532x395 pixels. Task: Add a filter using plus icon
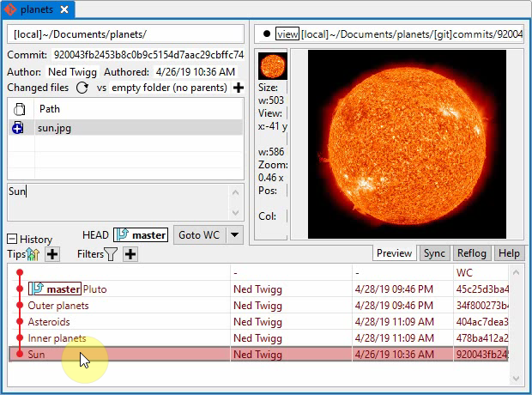(x=130, y=254)
